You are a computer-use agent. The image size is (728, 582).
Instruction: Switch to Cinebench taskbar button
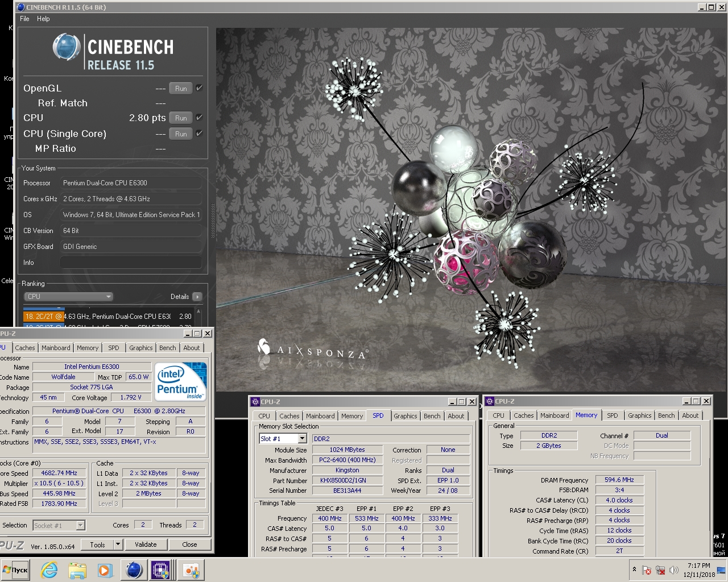[x=134, y=570]
